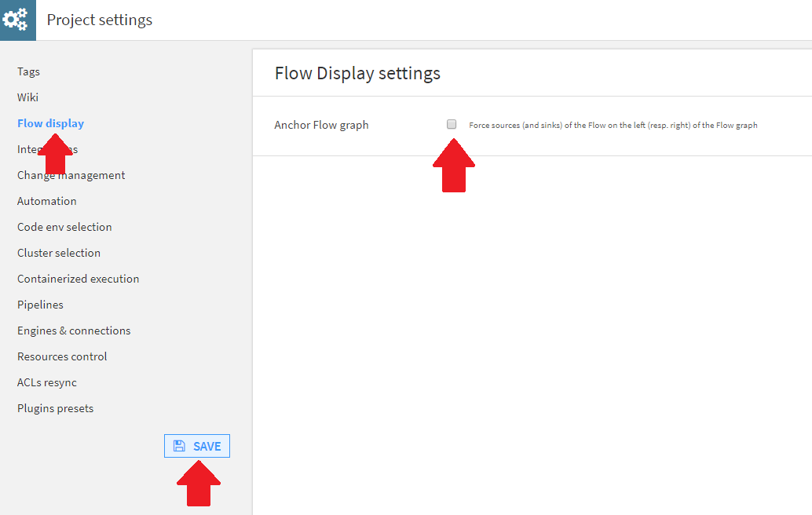Go to Pipelines settings
The image size is (812, 515).
click(40, 305)
